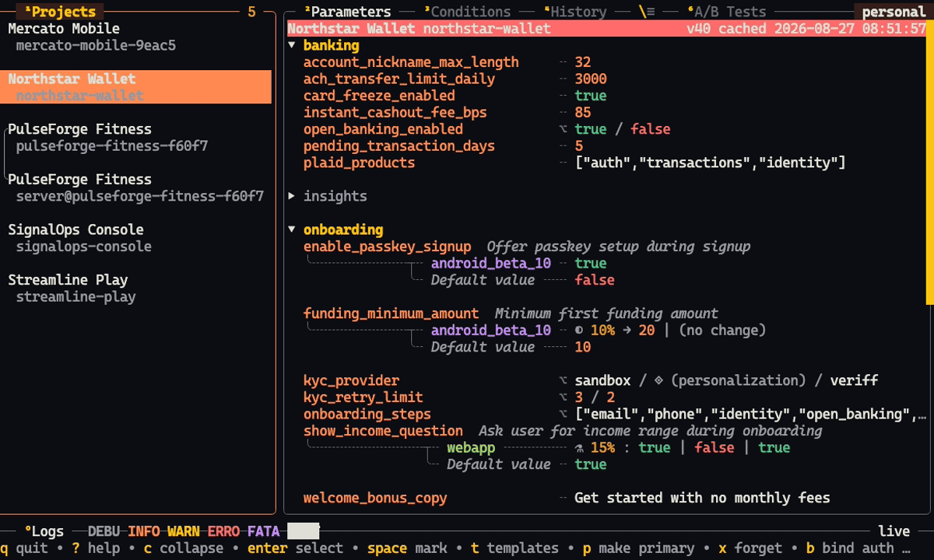Click the x forget shortcut hint
Image resolution: width=934 pixels, height=560 pixels.
click(750, 548)
